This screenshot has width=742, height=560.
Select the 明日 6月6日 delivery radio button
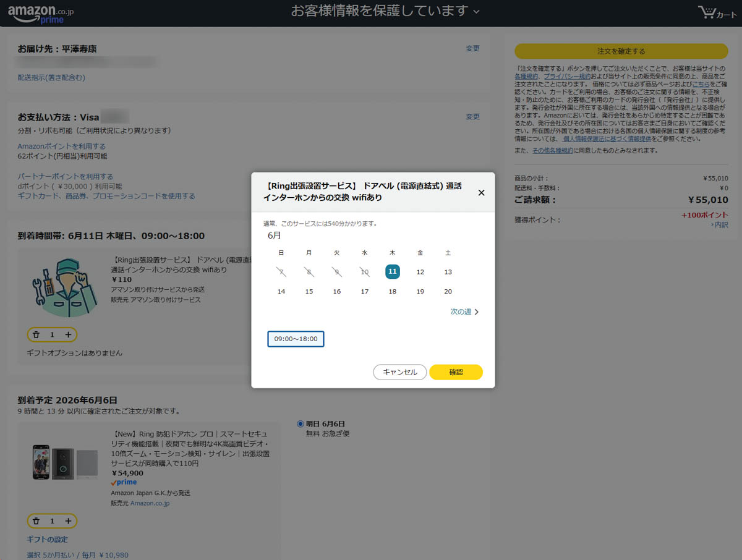pos(301,423)
